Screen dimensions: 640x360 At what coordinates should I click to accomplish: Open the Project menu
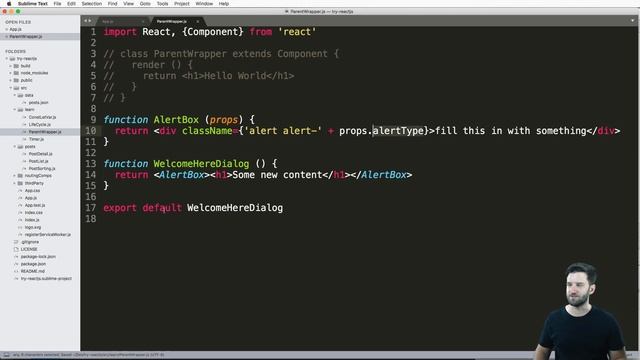click(x=182, y=4)
